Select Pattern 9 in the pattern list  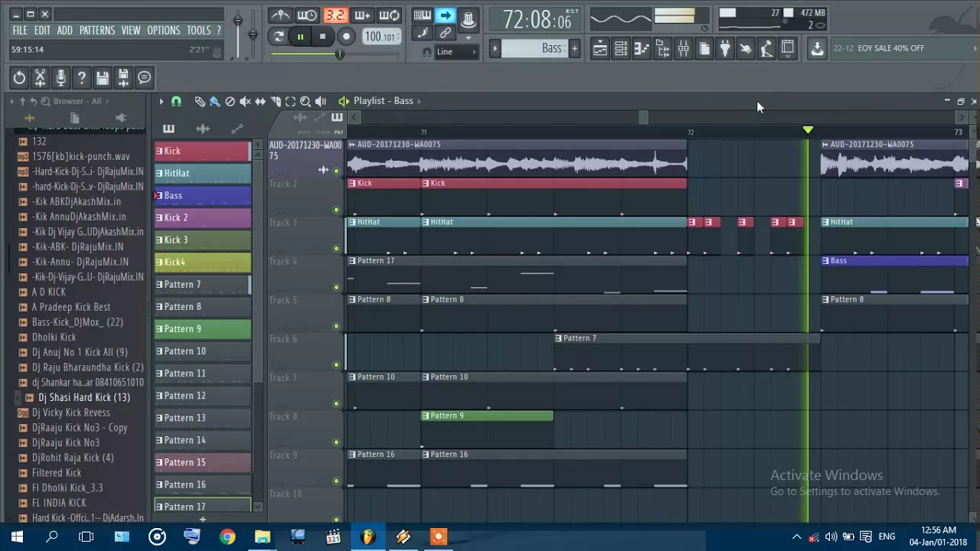click(x=202, y=329)
